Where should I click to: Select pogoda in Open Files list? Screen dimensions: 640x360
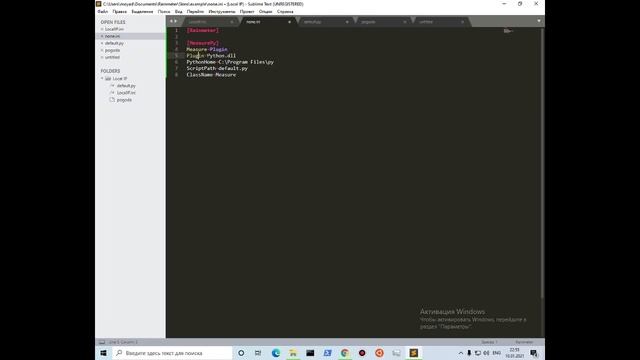[x=112, y=50]
